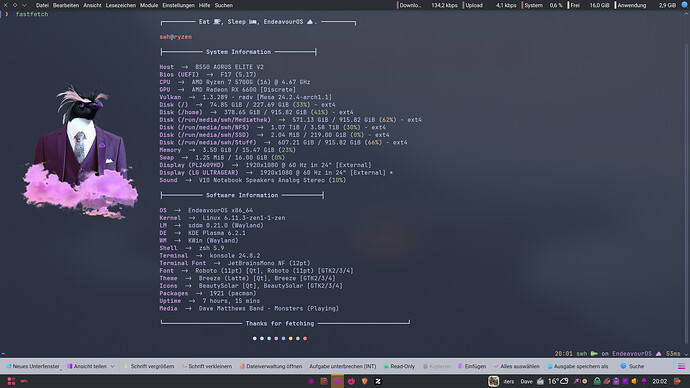Open Dateiverwaltung öffnen
Image resolution: width=690 pixels, height=388 pixels.
[x=271, y=366]
